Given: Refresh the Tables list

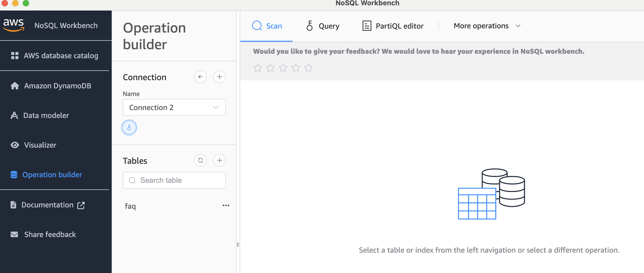Looking at the screenshot, I should (201, 160).
